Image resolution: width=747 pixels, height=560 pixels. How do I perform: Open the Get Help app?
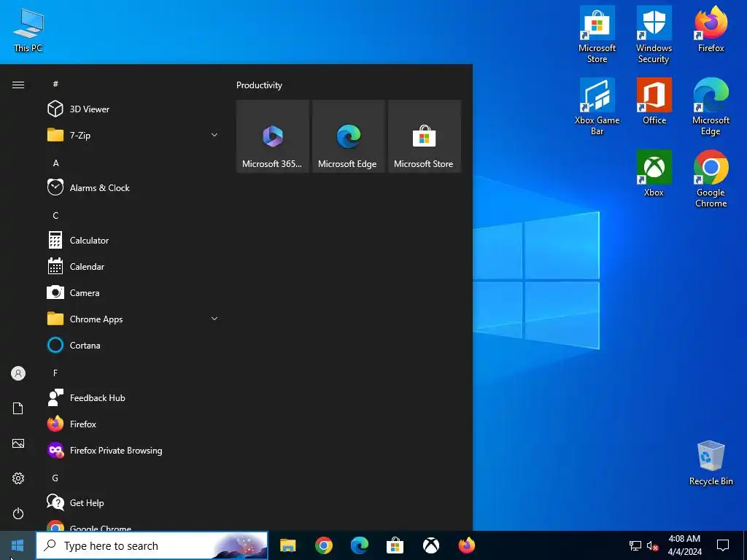click(133, 503)
